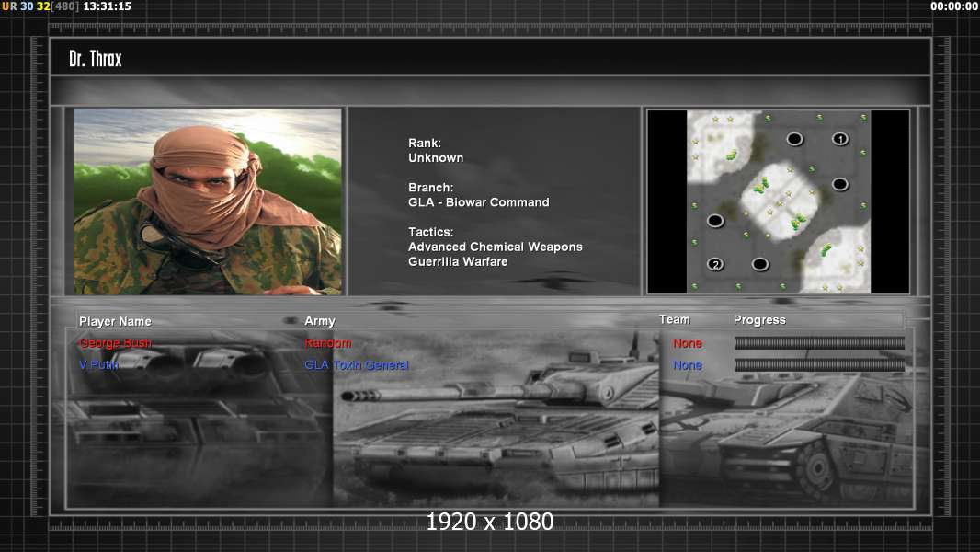
Task: Click the Army column header
Action: click(x=320, y=321)
